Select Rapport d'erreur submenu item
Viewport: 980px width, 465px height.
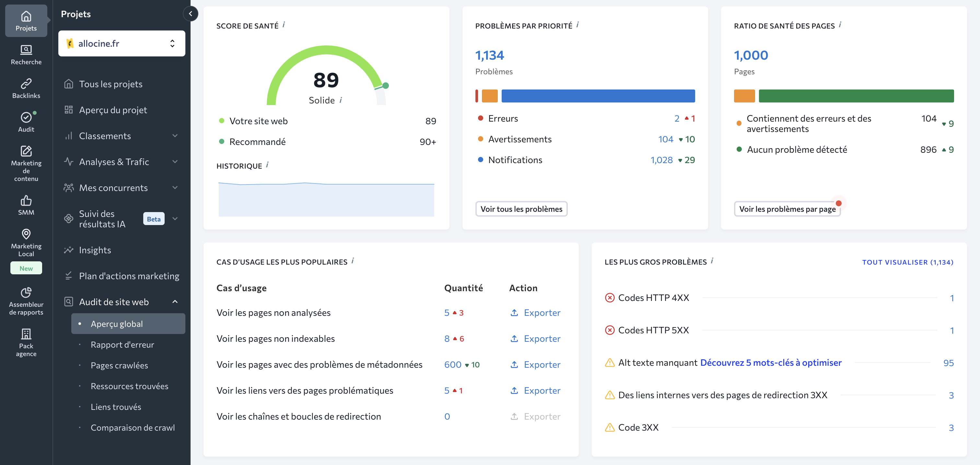click(x=122, y=344)
